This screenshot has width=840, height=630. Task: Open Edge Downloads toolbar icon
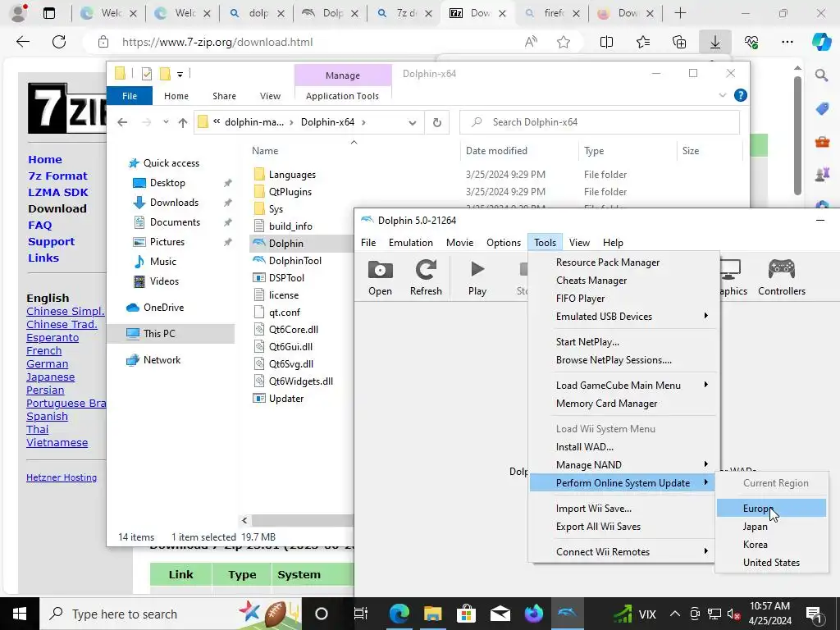click(x=715, y=42)
